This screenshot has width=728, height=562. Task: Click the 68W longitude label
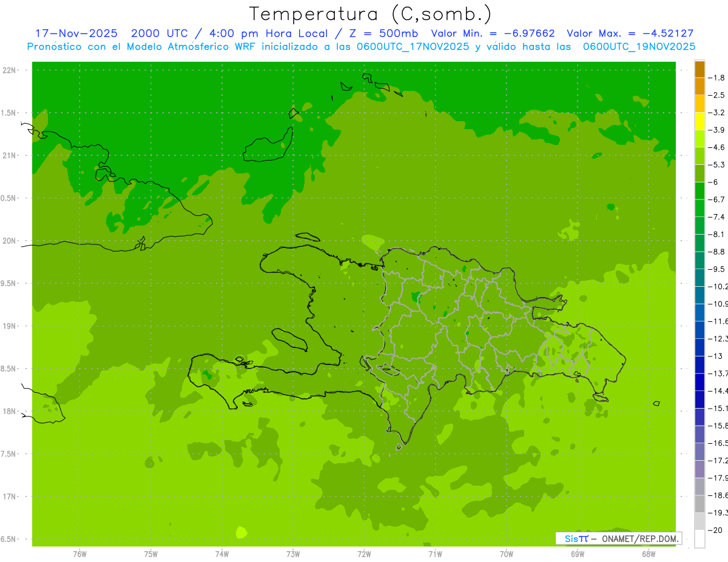pos(649,554)
